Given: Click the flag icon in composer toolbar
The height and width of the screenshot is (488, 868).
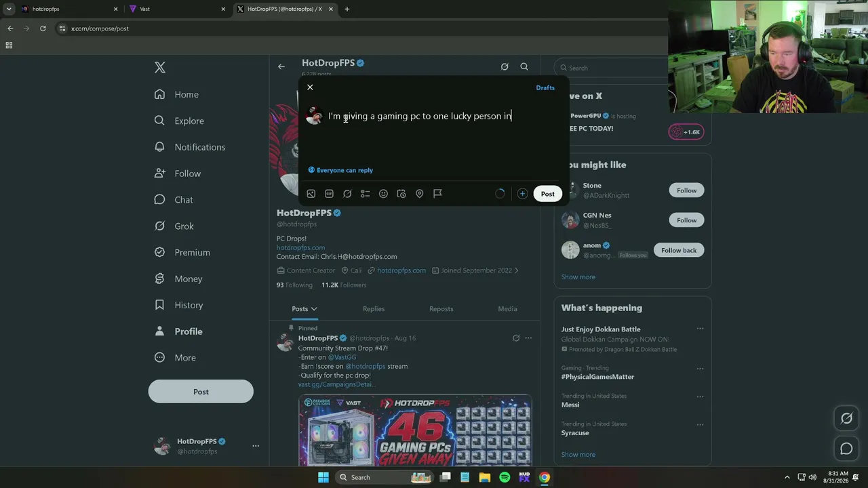Looking at the screenshot, I should 437,194.
